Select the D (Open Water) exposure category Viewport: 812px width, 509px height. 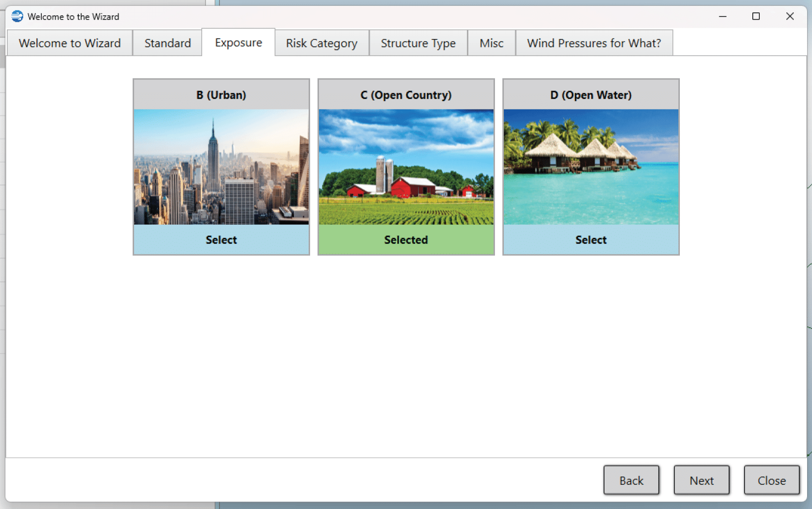591,240
